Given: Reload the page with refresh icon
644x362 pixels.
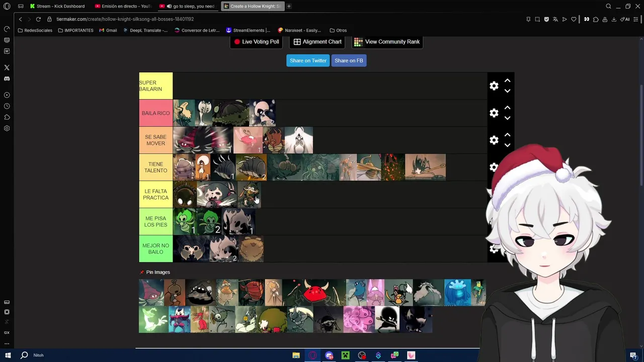Looking at the screenshot, I should (x=38, y=19).
